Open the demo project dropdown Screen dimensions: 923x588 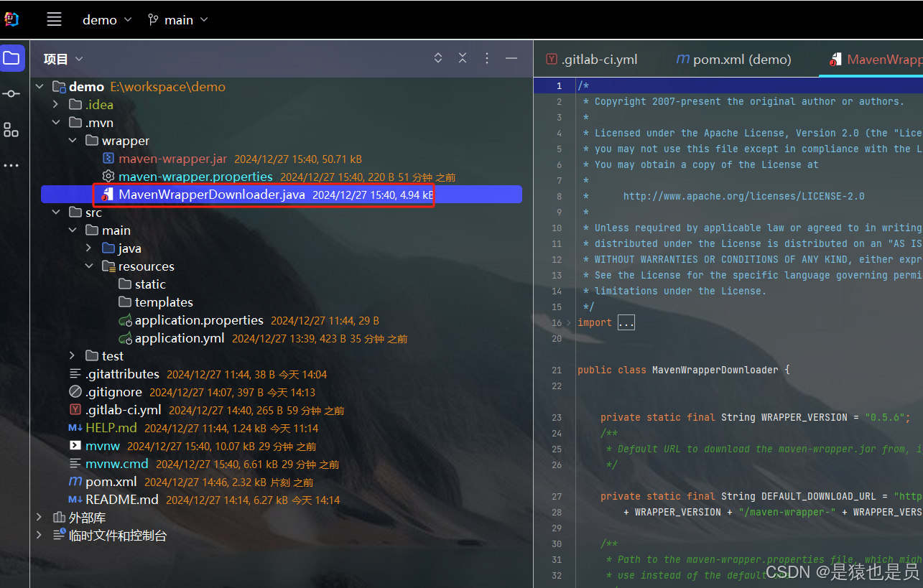(x=107, y=20)
